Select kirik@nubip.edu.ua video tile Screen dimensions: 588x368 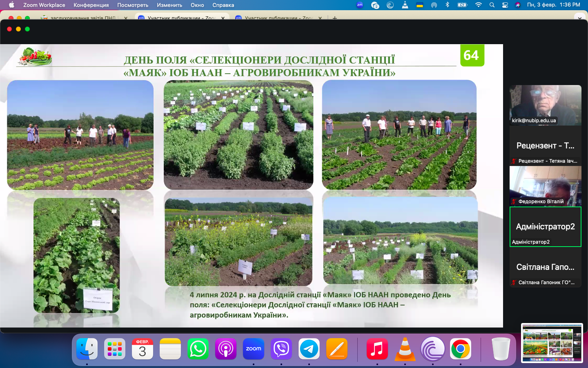(546, 105)
